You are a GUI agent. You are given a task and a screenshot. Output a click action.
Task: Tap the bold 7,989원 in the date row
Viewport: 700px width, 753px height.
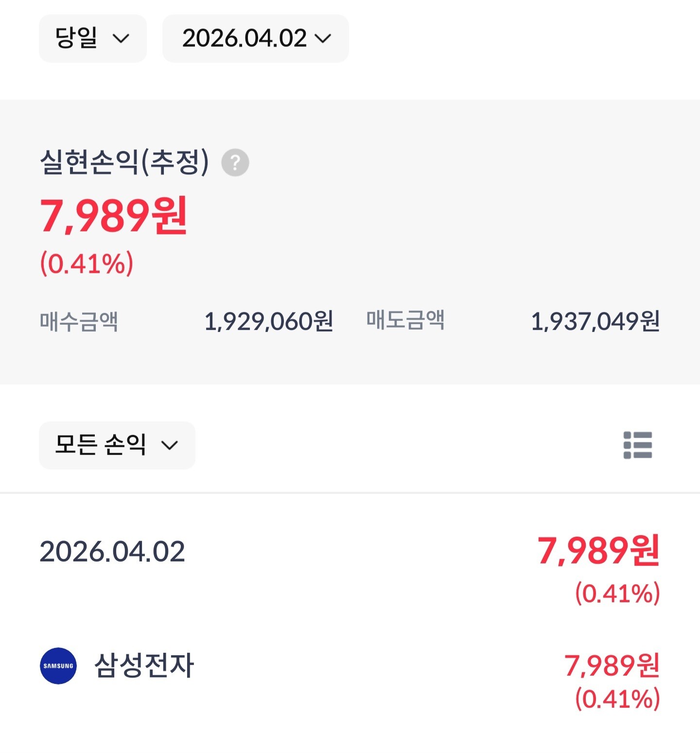click(x=598, y=551)
